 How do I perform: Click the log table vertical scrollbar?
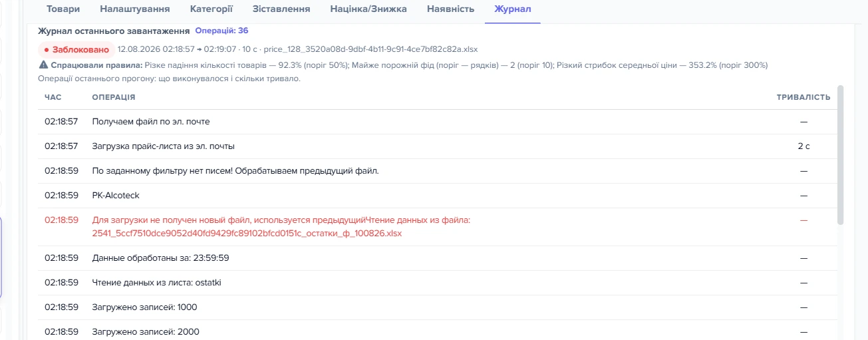tap(840, 154)
